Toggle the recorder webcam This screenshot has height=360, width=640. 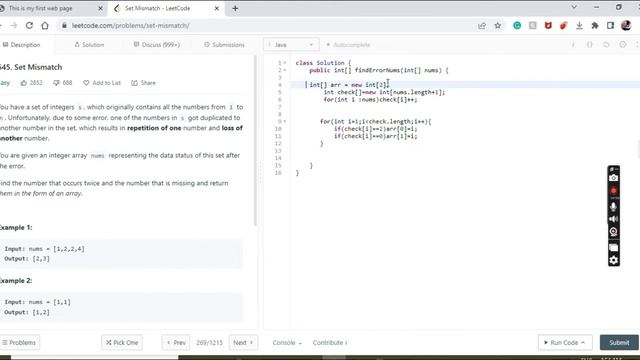(613, 232)
